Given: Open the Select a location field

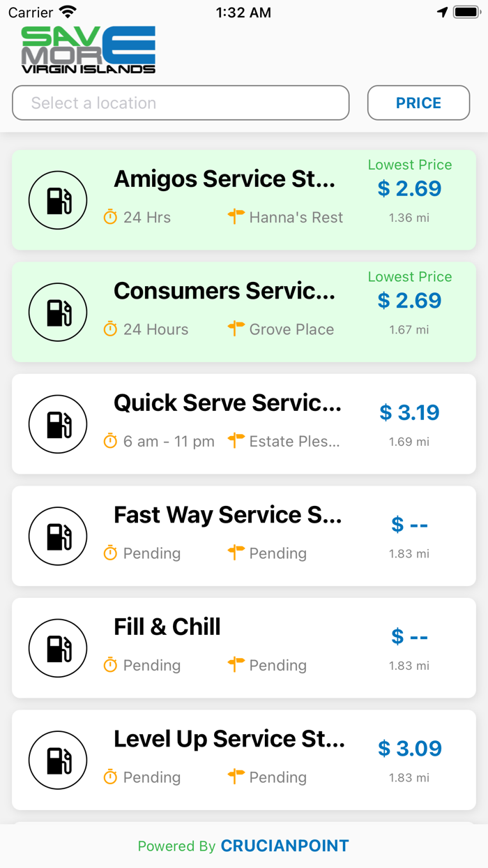Looking at the screenshot, I should pos(181,103).
